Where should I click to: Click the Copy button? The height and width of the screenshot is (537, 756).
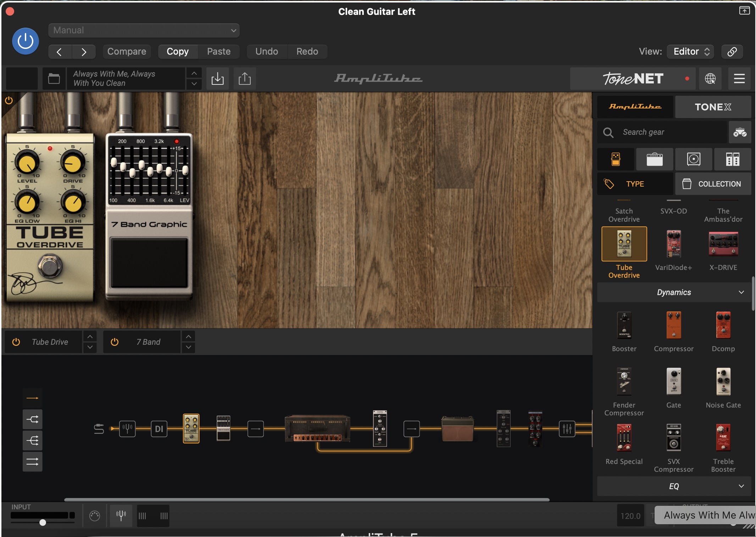coord(178,51)
